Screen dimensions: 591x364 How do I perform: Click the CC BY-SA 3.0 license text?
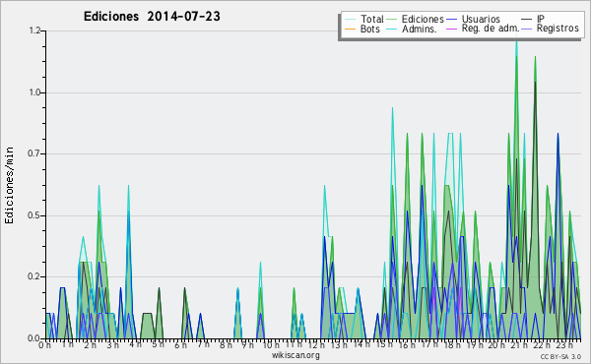[560, 357]
